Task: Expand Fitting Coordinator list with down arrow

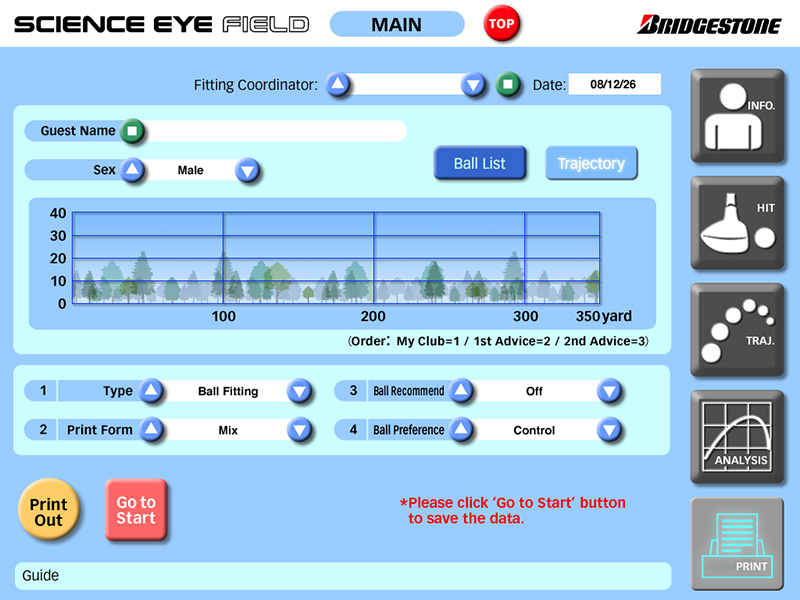Action: tap(473, 85)
